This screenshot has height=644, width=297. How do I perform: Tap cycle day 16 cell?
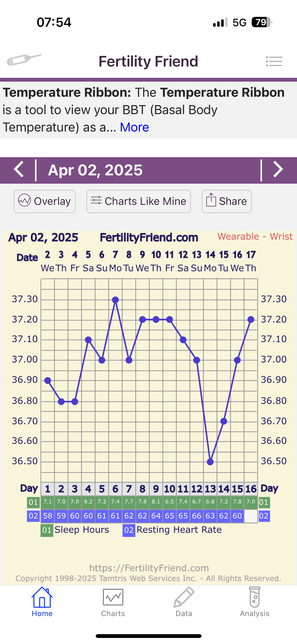(251, 489)
